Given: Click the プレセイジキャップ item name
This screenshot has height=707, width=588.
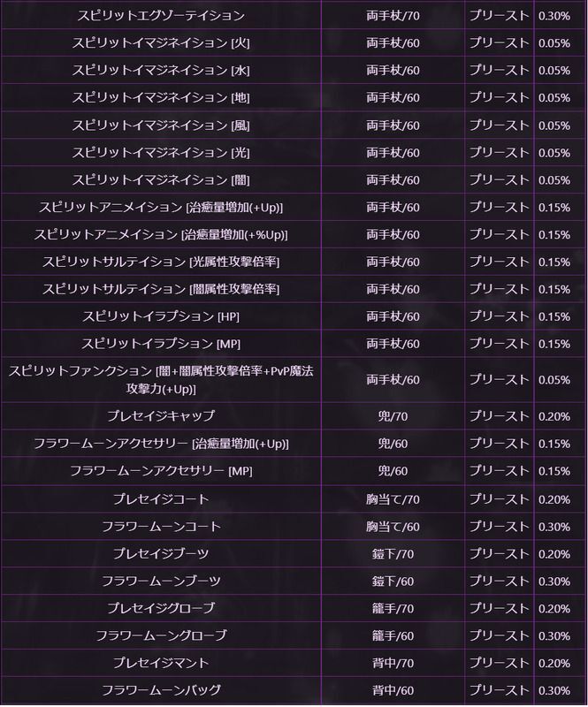Looking at the screenshot, I should pyautogui.click(x=160, y=416).
